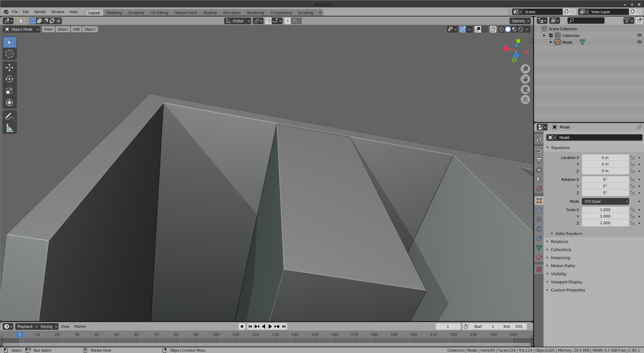Select the Cursor tool
The width and height of the screenshot is (644, 353).
9,54
